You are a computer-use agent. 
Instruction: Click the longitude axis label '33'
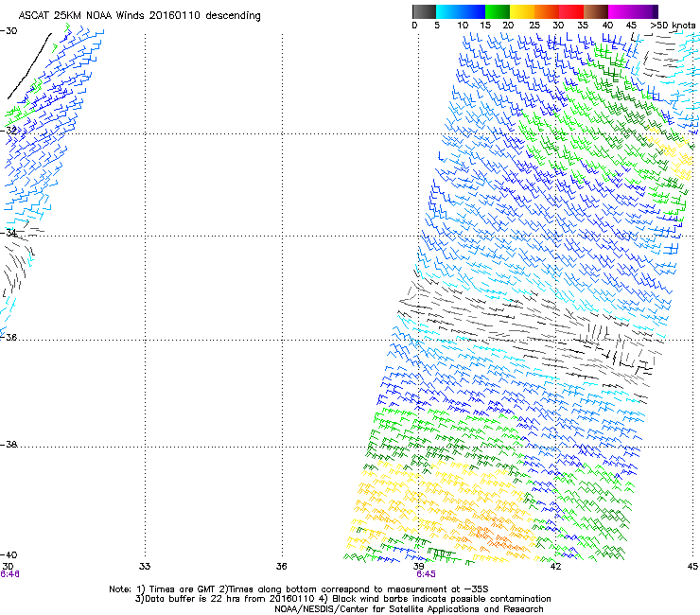(145, 567)
